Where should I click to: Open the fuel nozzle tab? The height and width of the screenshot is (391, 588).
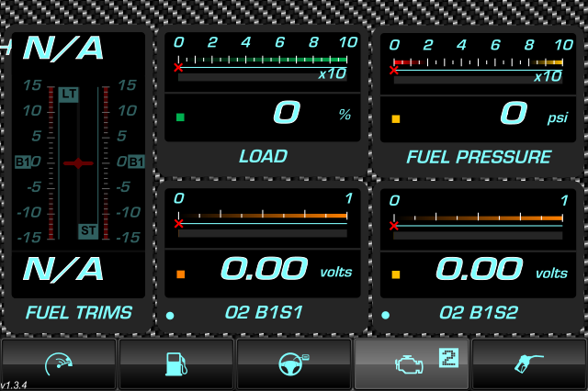click(529, 363)
